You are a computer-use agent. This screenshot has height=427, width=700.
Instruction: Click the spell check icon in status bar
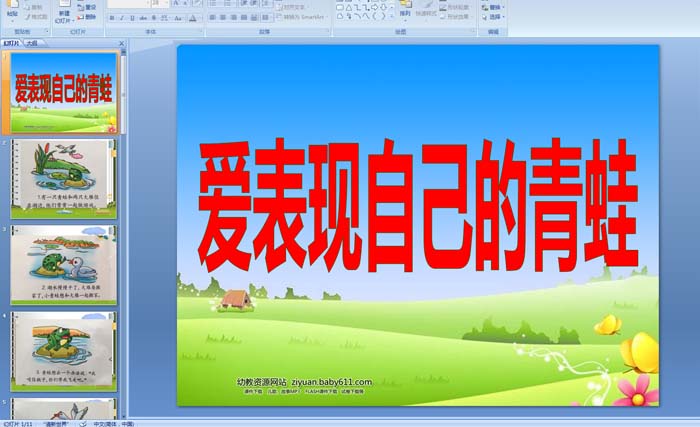pyautogui.click(x=83, y=423)
